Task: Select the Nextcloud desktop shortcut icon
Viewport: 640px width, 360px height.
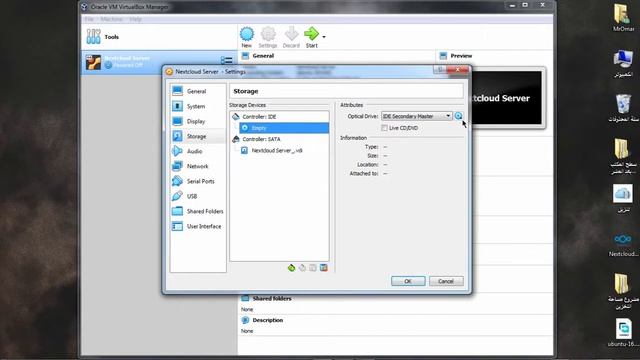Action: tap(623, 244)
